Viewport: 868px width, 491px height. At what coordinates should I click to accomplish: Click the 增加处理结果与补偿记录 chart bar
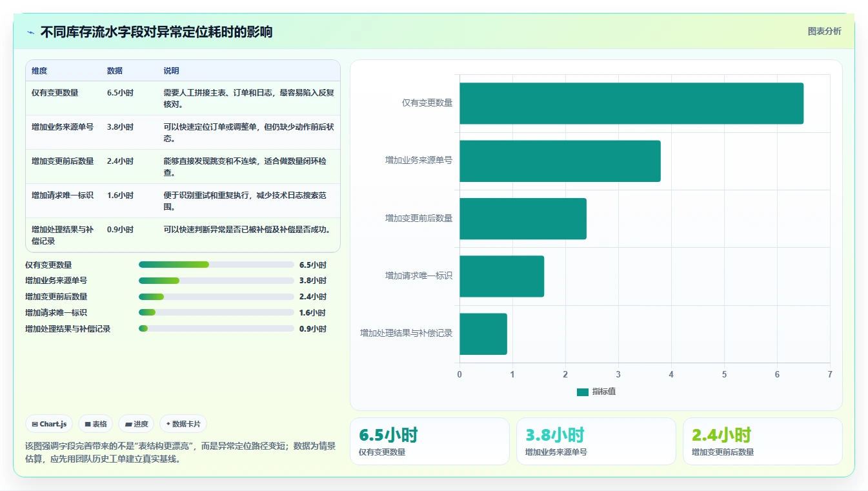point(483,334)
